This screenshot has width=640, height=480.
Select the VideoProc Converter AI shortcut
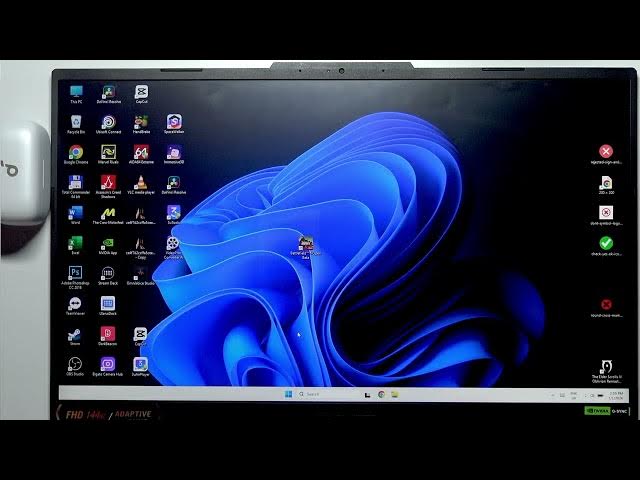(173, 247)
